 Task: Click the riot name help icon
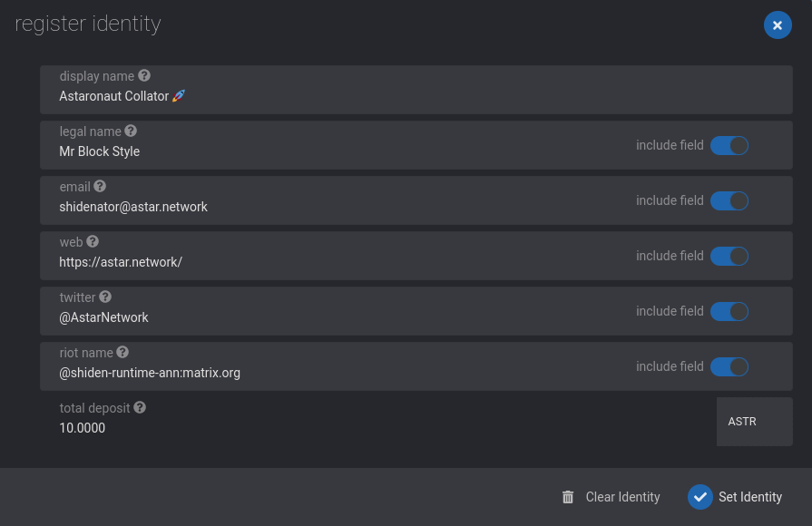click(122, 353)
